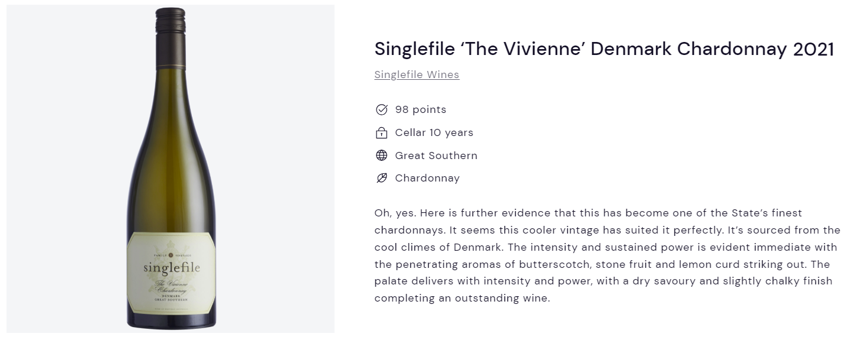Click 'completing an outstanding wine' sentence
The image size is (868, 340).
click(x=462, y=298)
